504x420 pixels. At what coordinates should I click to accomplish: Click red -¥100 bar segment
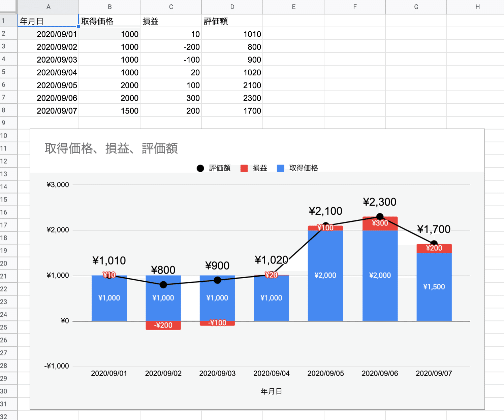click(x=217, y=323)
